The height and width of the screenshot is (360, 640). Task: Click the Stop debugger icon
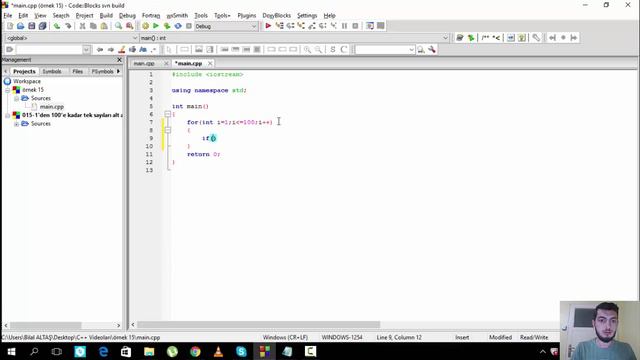click(355, 26)
